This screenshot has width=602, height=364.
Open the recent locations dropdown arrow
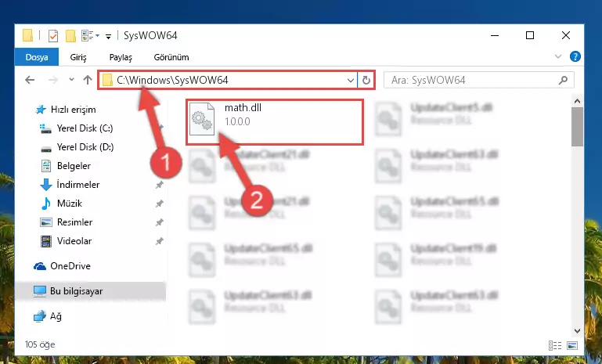click(71, 80)
